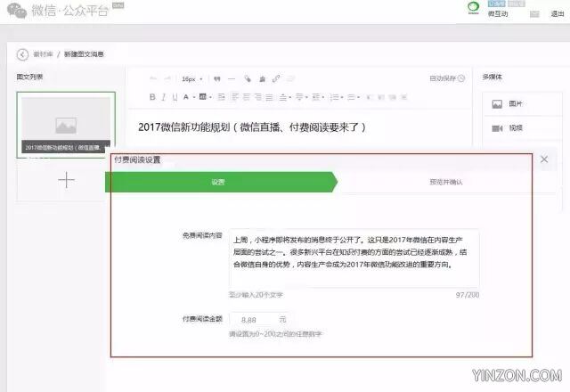
Task: Justify text on both sides
Action: (269, 97)
